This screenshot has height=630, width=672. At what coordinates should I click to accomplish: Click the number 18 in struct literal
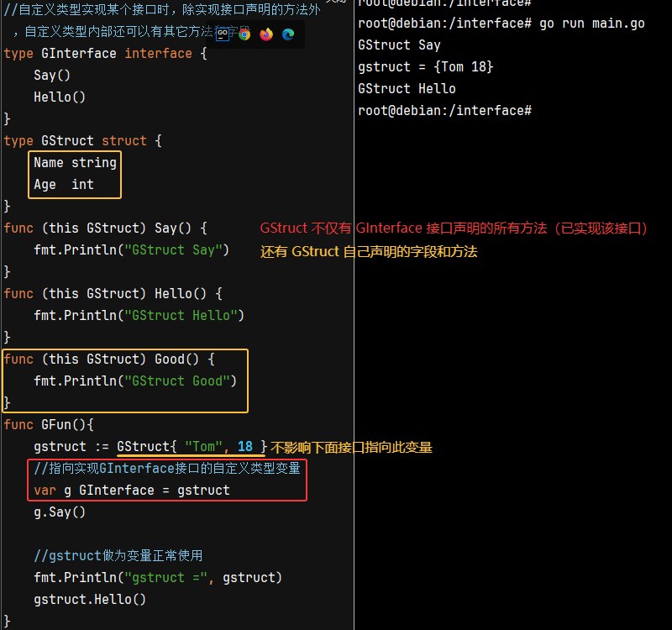[x=245, y=447]
